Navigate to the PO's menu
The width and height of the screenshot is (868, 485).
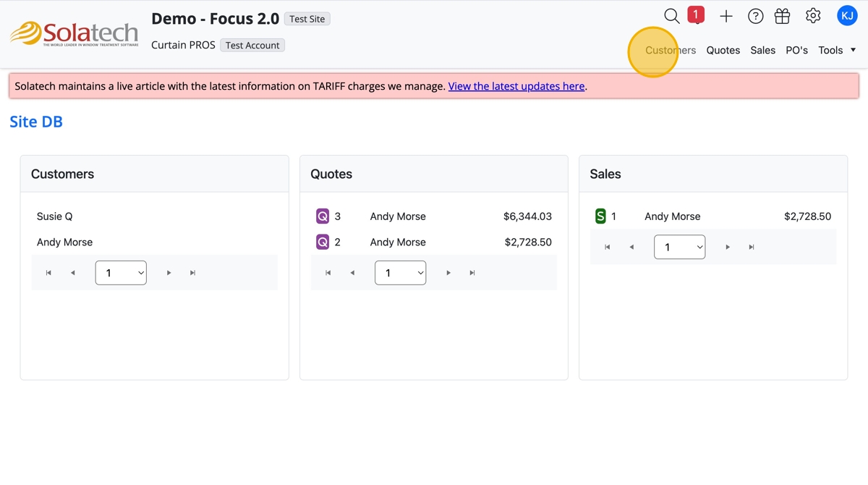796,50
